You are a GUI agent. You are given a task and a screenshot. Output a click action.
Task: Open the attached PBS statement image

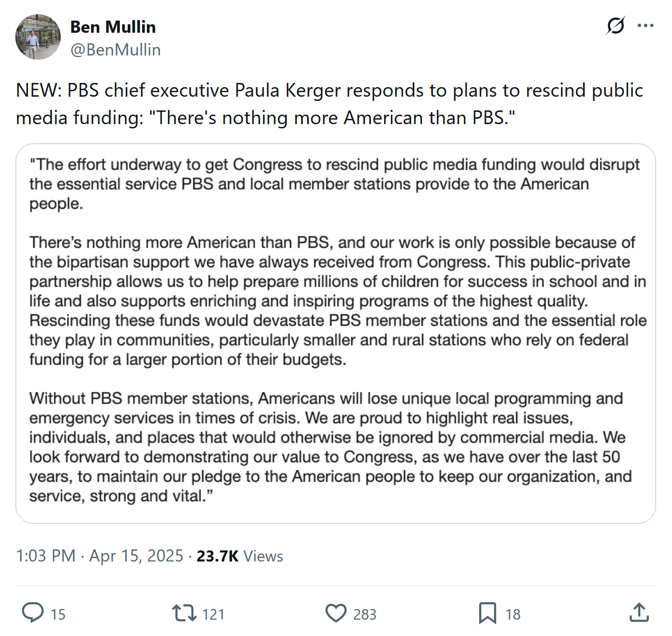pos(335,333)
